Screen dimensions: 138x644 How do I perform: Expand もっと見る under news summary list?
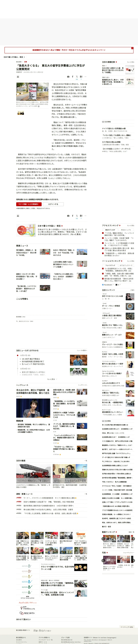[x=52, y=379]
